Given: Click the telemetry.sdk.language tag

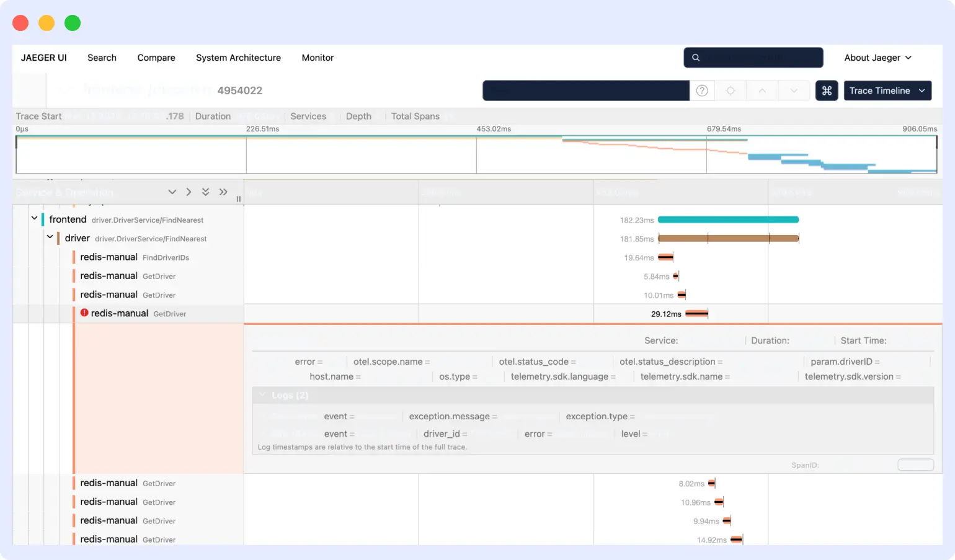Looking at the screenshot, I should tap(564, 376).
